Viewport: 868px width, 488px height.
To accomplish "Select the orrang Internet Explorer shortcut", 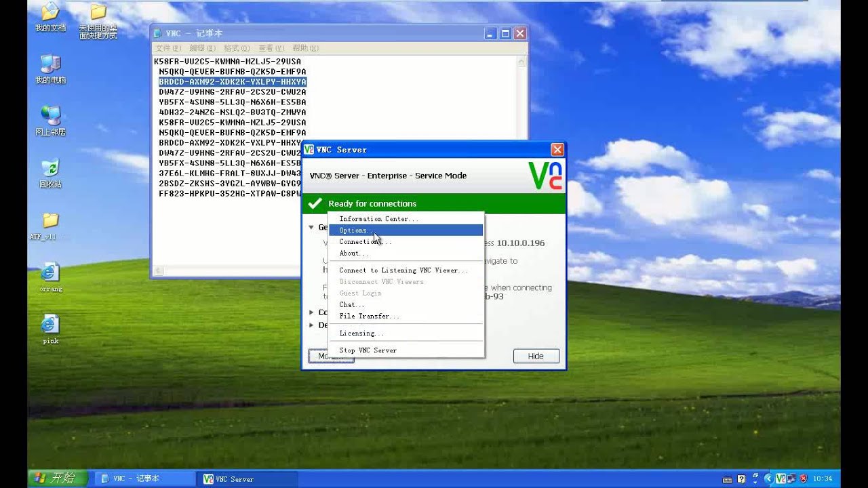I will [x=50, y=278].
